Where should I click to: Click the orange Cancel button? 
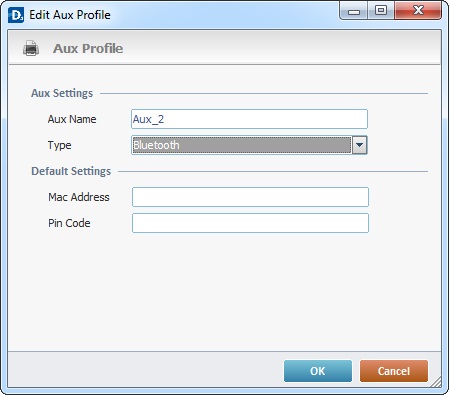coord(394,371)
